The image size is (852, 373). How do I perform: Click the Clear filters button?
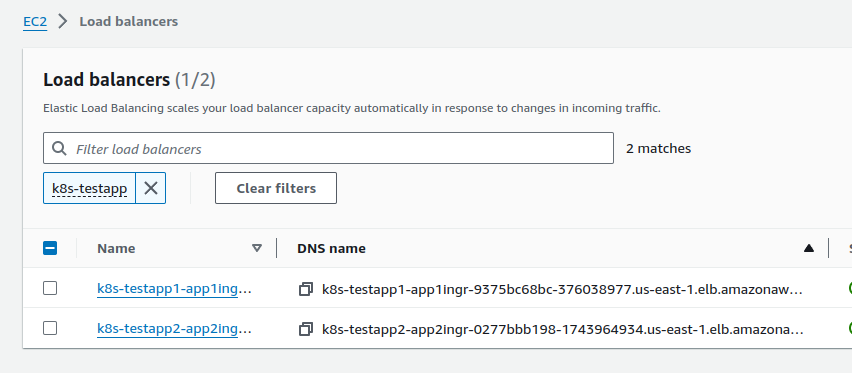click(x=276, y=188)
